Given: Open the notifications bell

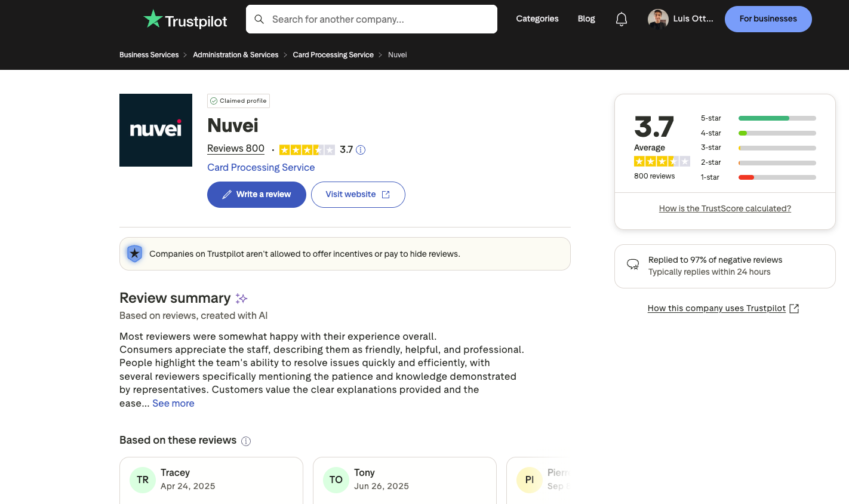Looking at the screenshot, I should [622, 19].
